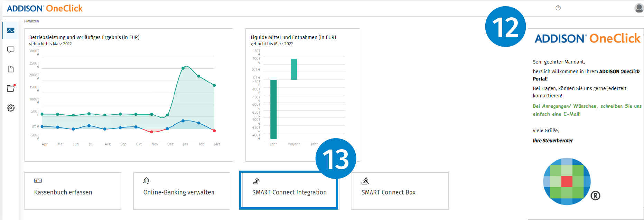Open the SMART Connect Integration tile
This screenshot has height=220, width=644.
click(289, 190)
